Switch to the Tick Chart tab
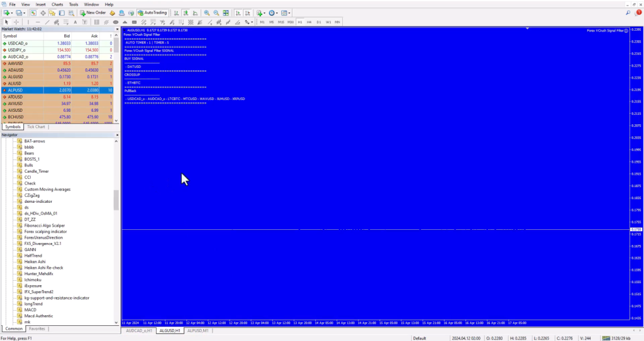Screen dimensions: 644x341 (36, 127)
